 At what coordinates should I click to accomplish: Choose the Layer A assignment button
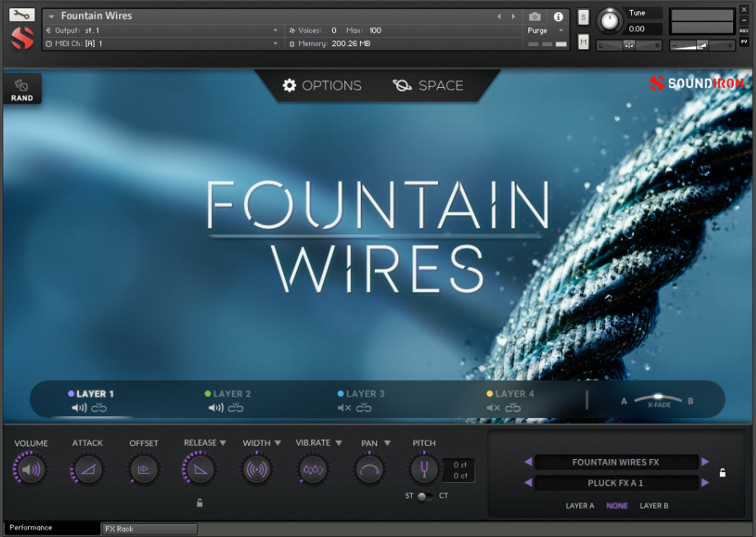click(580, 506)
